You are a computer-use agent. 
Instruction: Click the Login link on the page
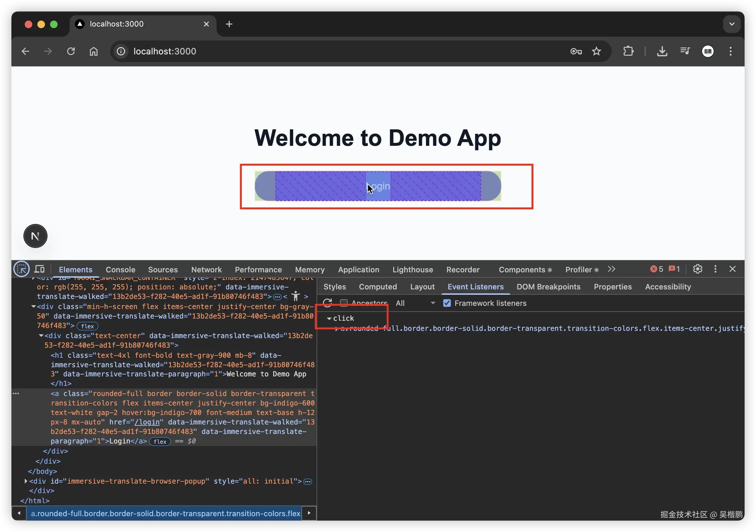378,186
